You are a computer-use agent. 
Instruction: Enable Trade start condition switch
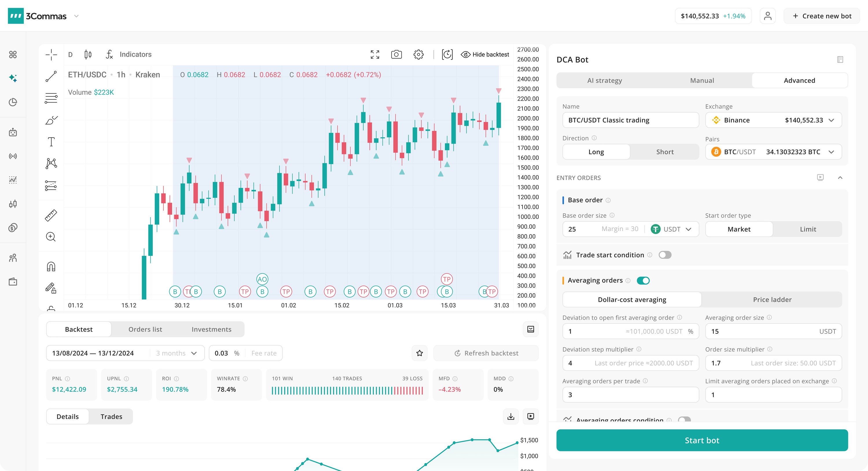tap(665, 255)
